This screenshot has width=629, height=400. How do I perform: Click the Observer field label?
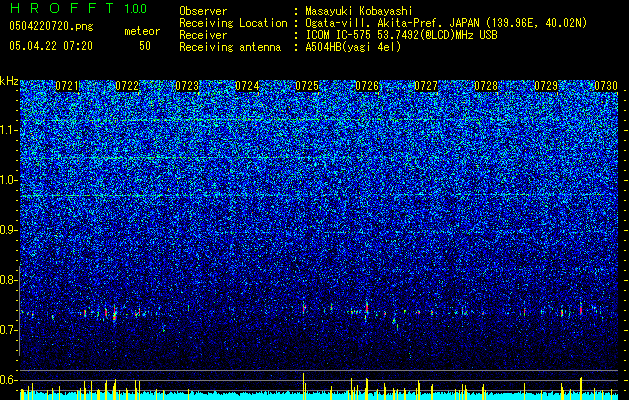(203, 11)
